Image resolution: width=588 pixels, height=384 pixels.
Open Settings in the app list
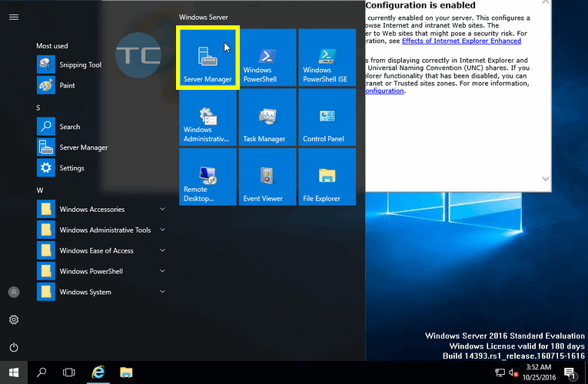[102, 168]
